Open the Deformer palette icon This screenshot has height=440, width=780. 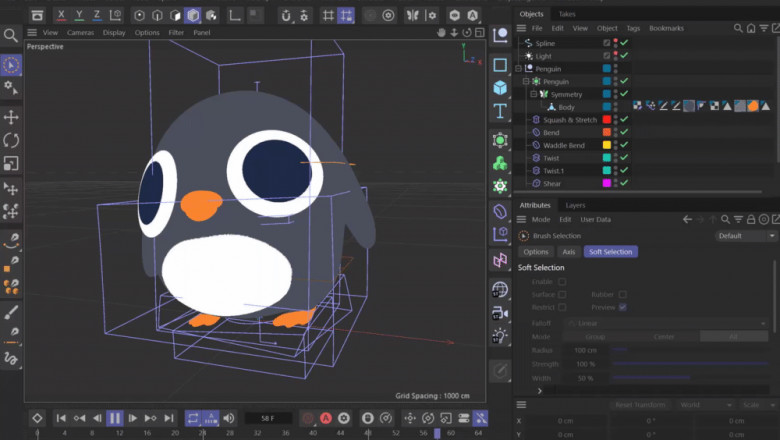click(500, 211)
